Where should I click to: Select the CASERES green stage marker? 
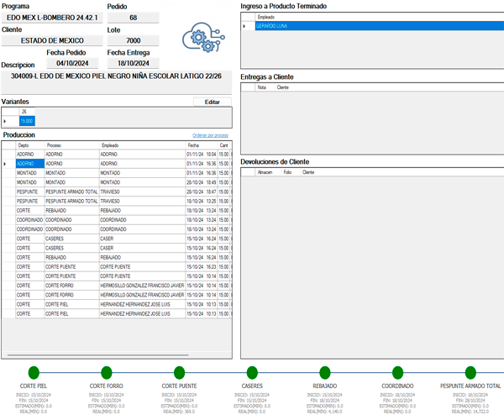point(252,372)
